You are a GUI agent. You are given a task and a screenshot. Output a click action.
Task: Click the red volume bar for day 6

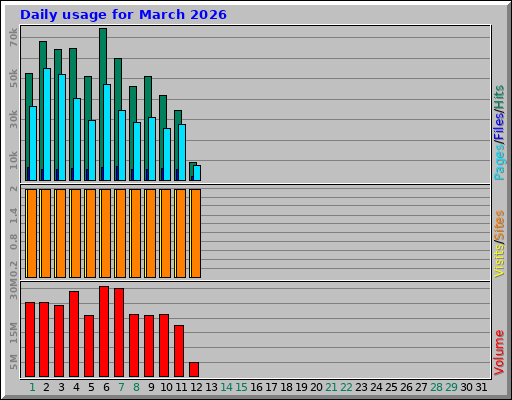tap(104, 331)
